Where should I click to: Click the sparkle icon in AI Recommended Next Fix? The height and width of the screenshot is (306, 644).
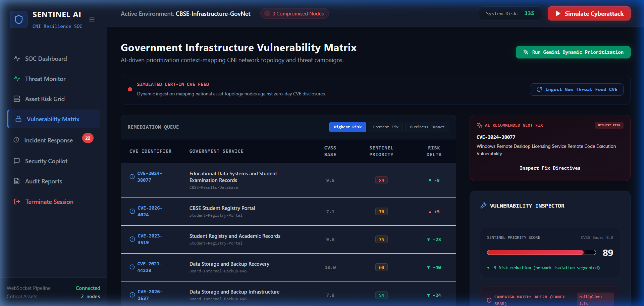point(480,125)
